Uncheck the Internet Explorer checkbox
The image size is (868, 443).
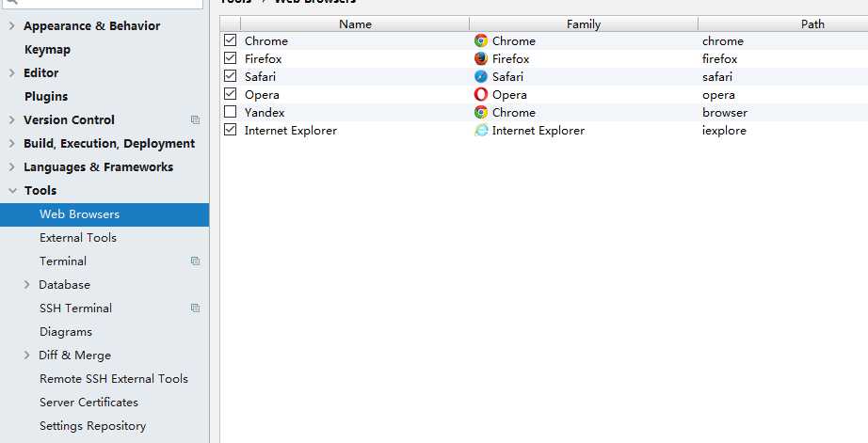click(x=231, y=130)
